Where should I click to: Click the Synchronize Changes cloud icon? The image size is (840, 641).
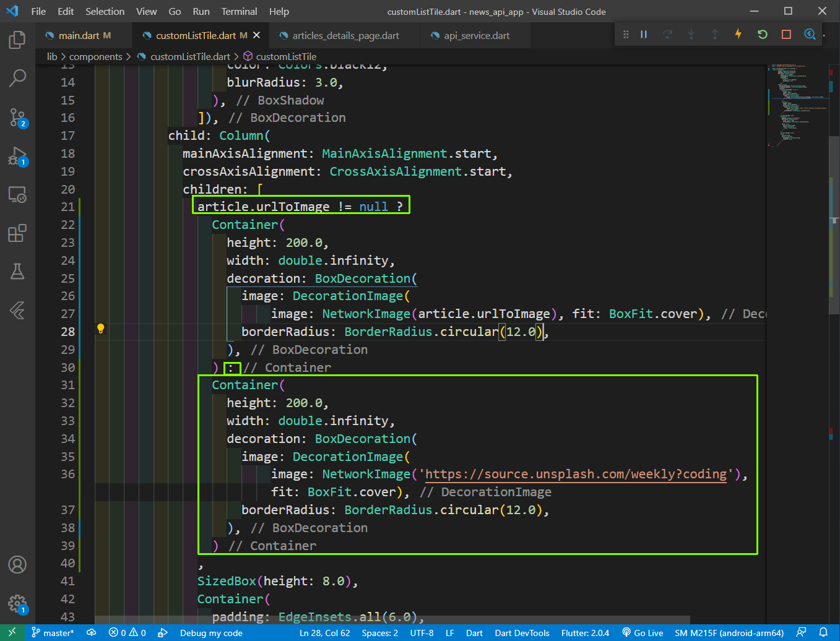(91, 632)
